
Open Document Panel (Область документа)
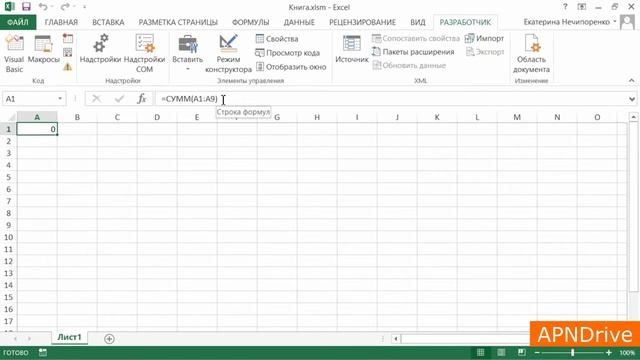pos(531,54)
